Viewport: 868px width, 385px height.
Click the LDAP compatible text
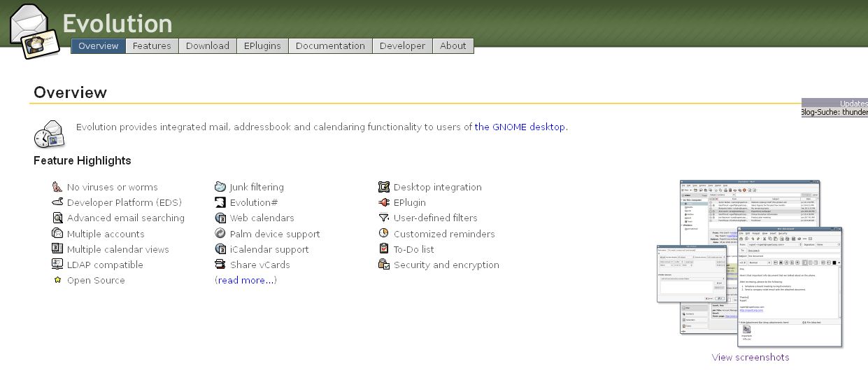pyautogui.click(x=105, y=265)
